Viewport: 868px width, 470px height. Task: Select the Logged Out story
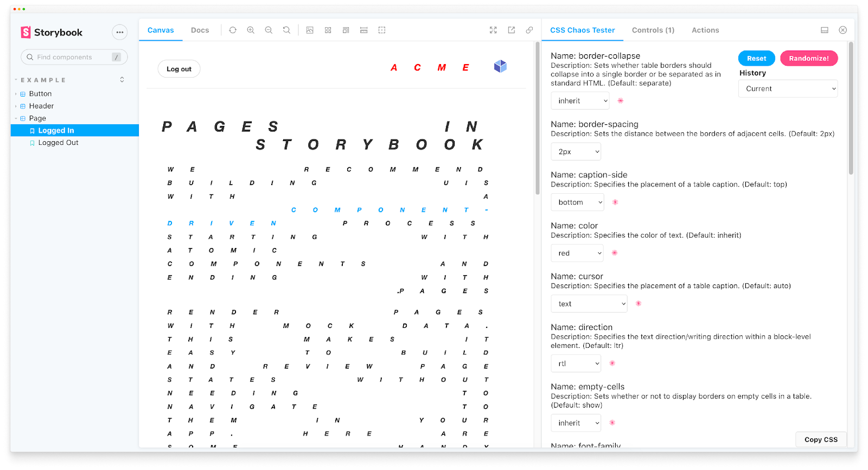(58, 143)
